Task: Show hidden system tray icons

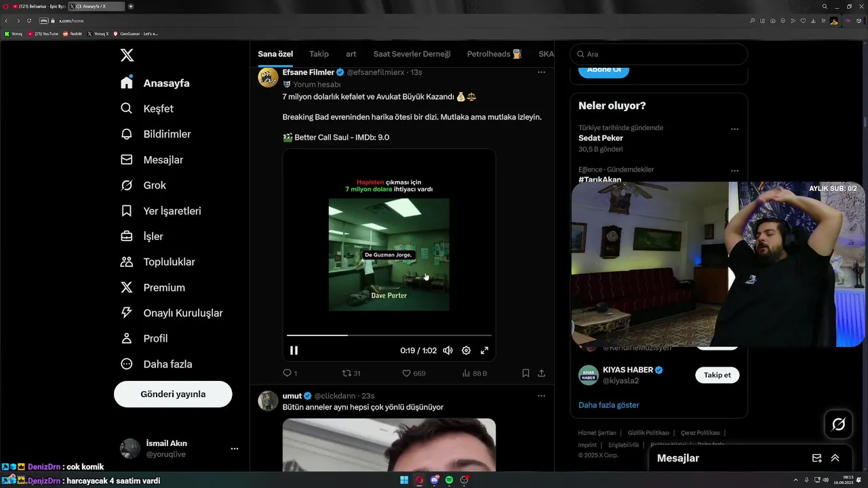Action: 795,480
